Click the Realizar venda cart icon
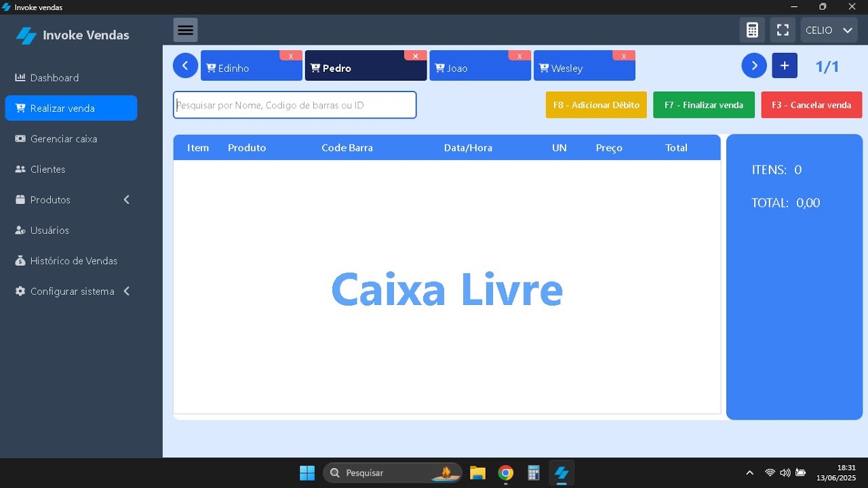This screenshot has width=868, height=488. (x=20, y=108)
